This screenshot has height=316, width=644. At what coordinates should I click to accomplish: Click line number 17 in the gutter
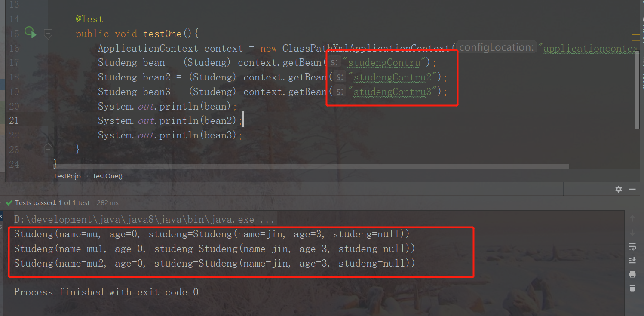[14, 63]
